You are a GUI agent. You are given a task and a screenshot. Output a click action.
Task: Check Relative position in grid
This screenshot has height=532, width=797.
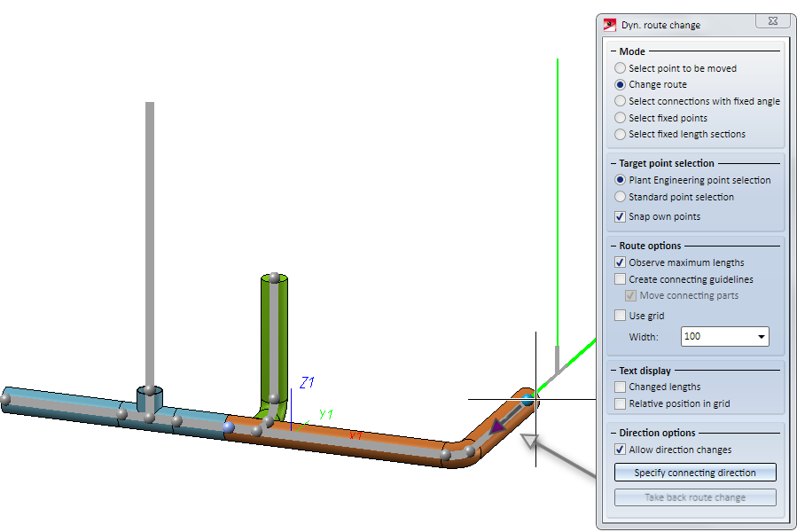coord(620,403)
